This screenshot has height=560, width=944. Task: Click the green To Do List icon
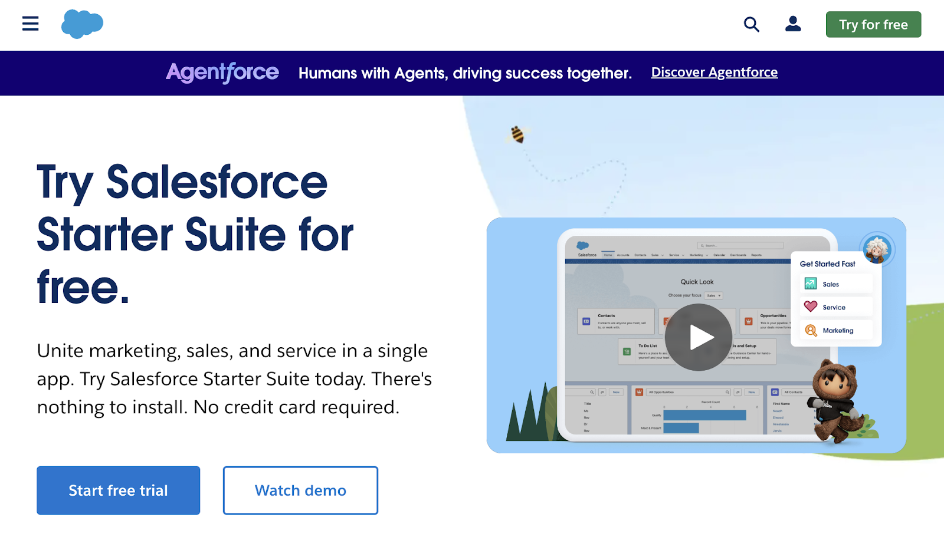(x=627, y=351)
